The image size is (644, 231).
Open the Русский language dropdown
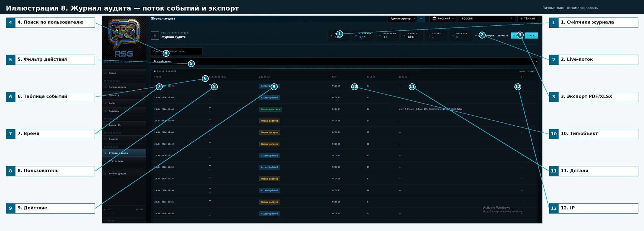pyautogui.click(x=443, y=19)
